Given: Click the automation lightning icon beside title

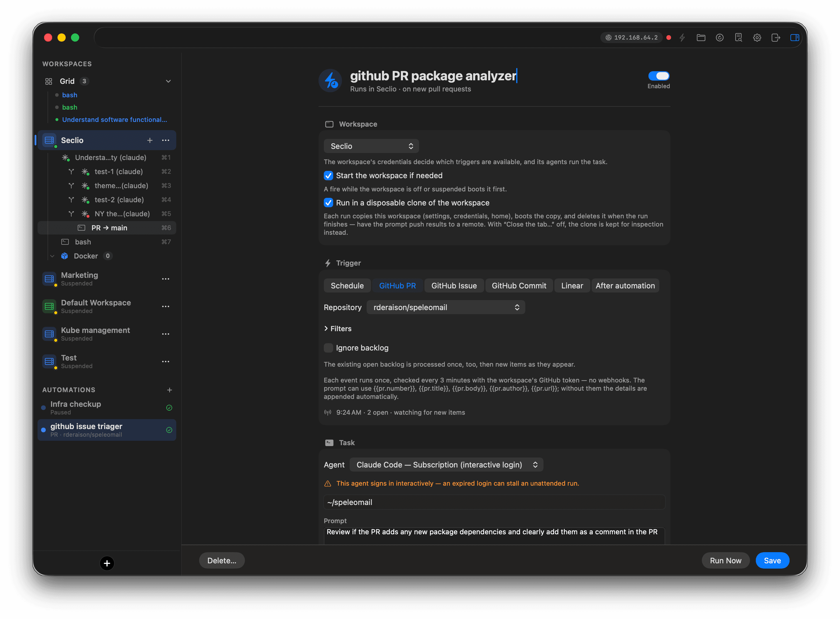Looking at the screenshot, I should point(330,81).
